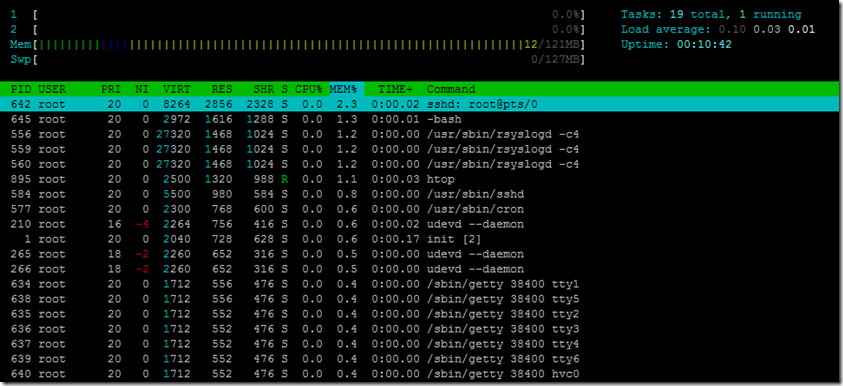Click the 5500 VIRT value of sshd

click(x=176, y=194)
